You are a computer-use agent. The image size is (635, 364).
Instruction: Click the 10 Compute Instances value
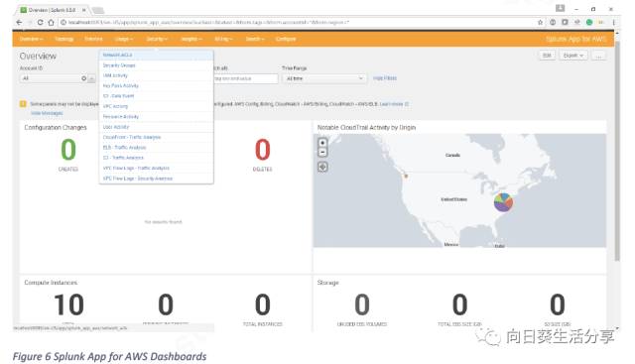point(68,304)
